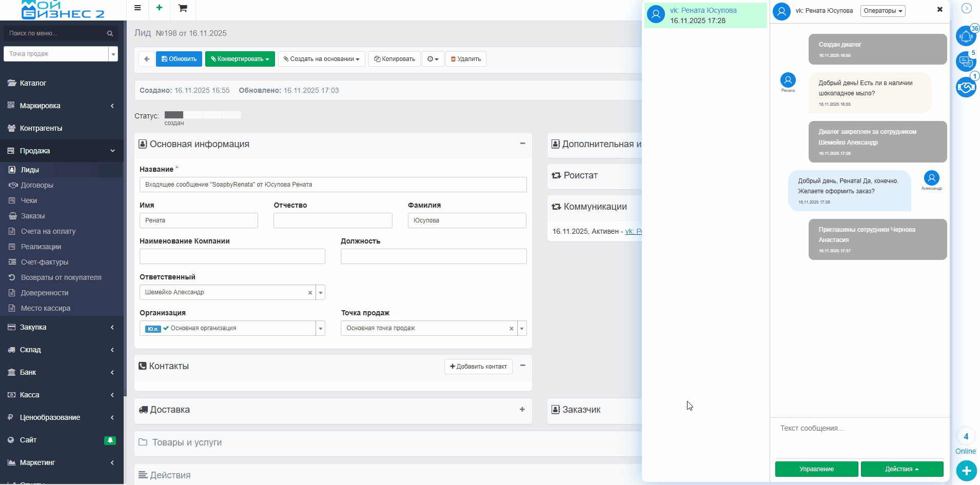Open the handshake deals icon on the right
980x485 pixels.
click(966, 87)
